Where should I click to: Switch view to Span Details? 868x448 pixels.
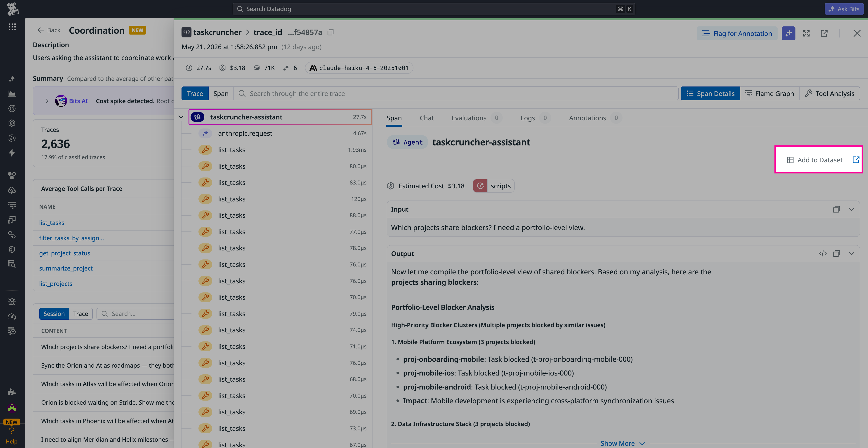[710, 93]
